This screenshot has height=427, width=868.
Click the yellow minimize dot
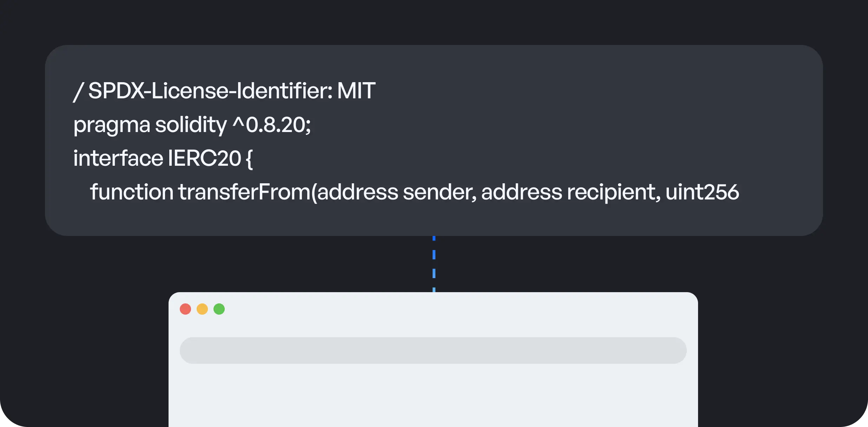pos(202,309)
